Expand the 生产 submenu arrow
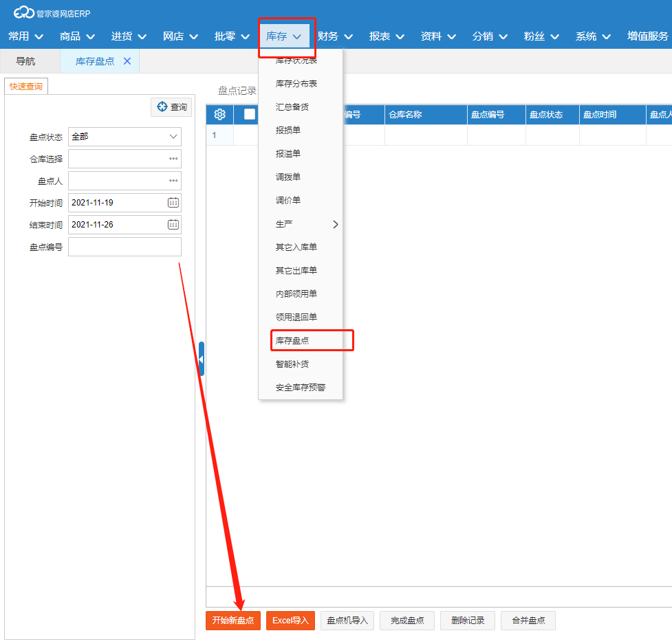Viewport: 672px width, 644px height. coord(336,224)
